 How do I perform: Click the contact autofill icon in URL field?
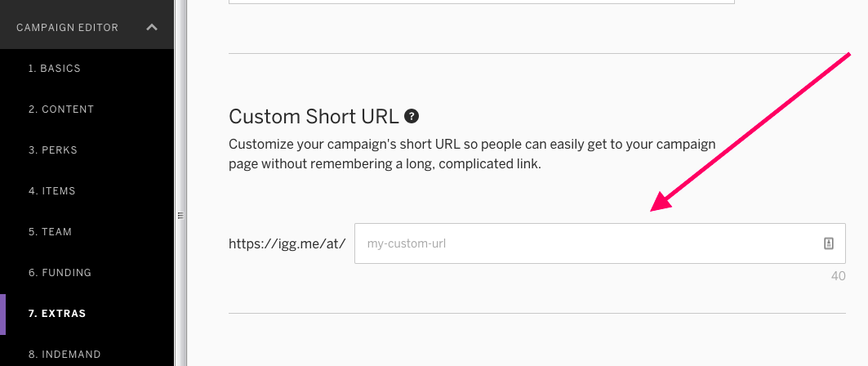point(829,243)
